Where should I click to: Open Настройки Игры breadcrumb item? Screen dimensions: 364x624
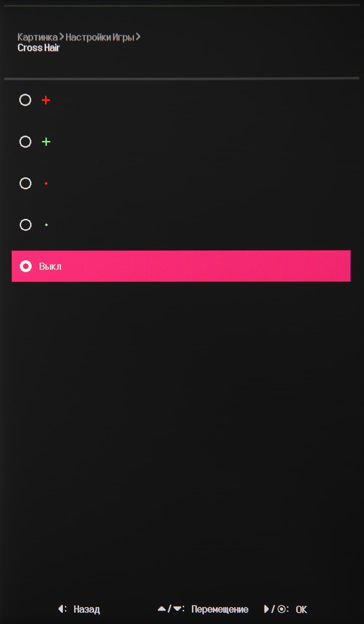click(100, 37)
